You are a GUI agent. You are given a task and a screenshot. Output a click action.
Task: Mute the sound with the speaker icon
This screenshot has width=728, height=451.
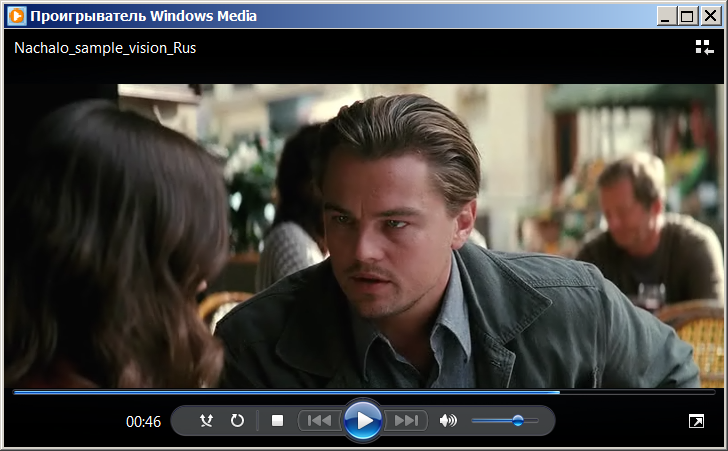coord(447,421)
